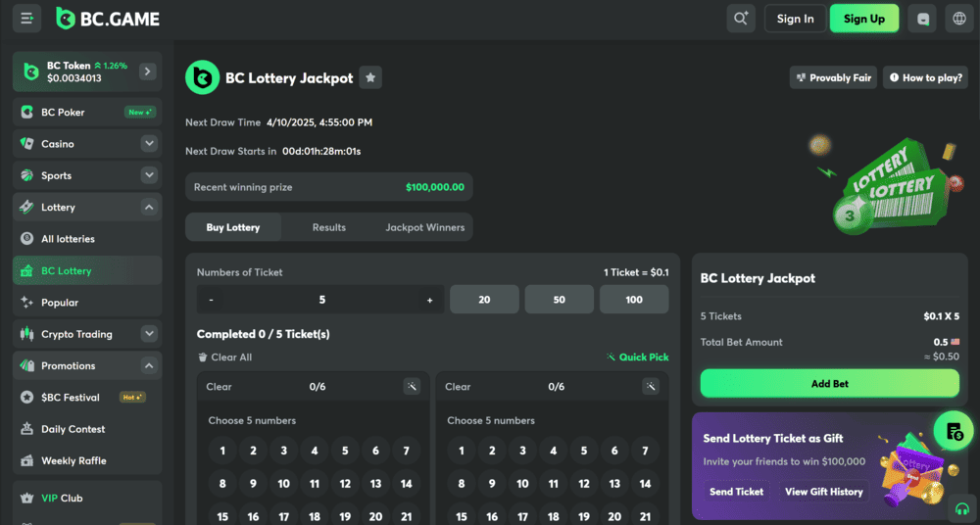Select BC Lottery in sidebar
The image size is (980, 525).
click(87, 270)
